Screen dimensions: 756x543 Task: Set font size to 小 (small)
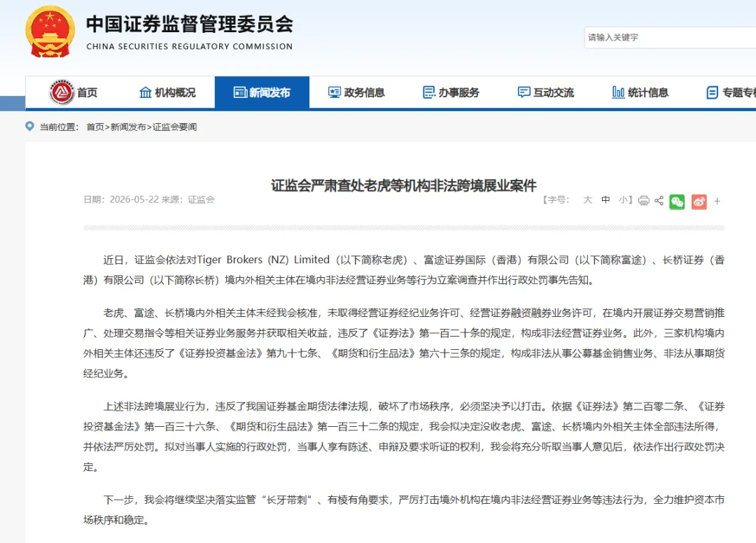[x=623, y=200]
